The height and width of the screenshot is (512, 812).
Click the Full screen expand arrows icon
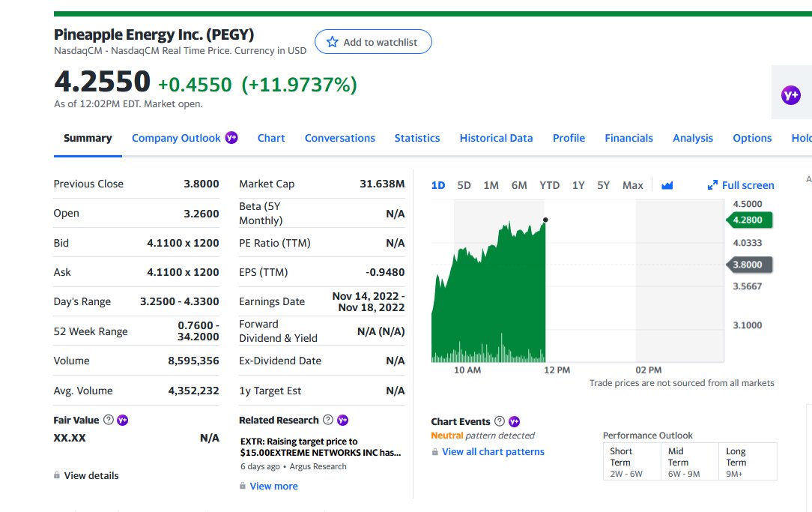point(712,185)
